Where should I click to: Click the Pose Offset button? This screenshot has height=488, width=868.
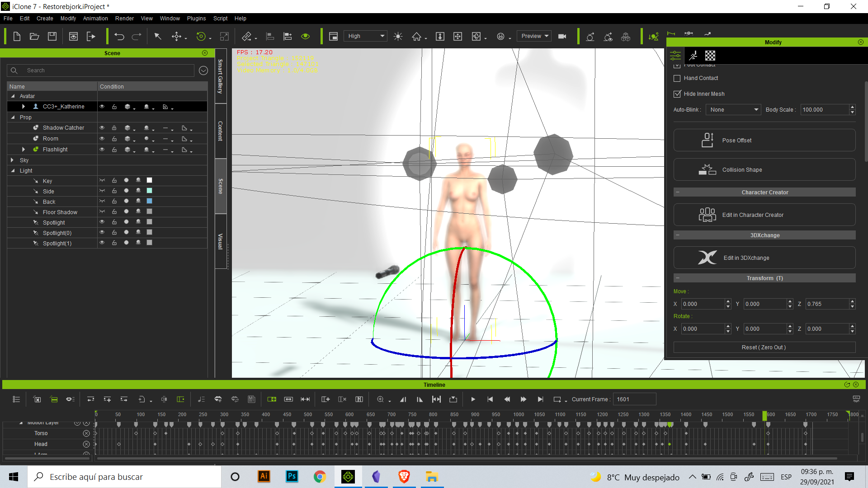[764, 141]
